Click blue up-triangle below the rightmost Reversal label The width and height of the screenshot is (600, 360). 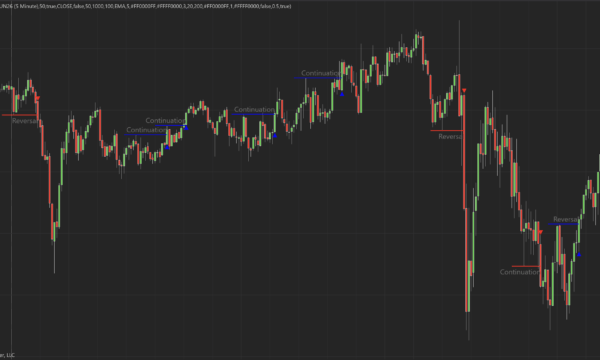(x=579, y=254)
